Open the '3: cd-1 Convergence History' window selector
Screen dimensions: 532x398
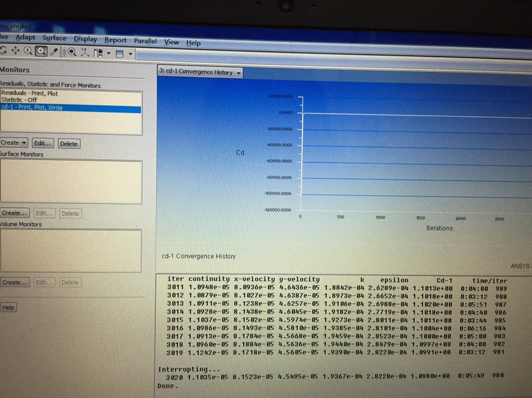tap(200, 72)
